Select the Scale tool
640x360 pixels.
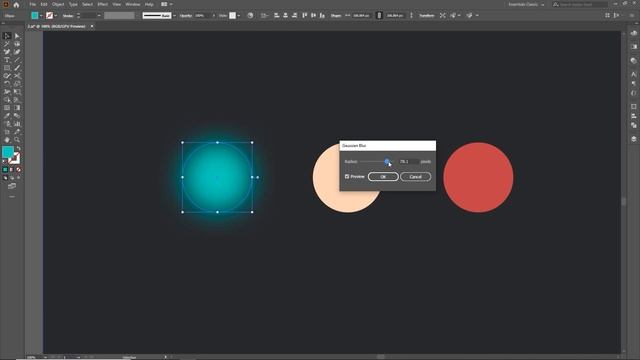(17, 84)
